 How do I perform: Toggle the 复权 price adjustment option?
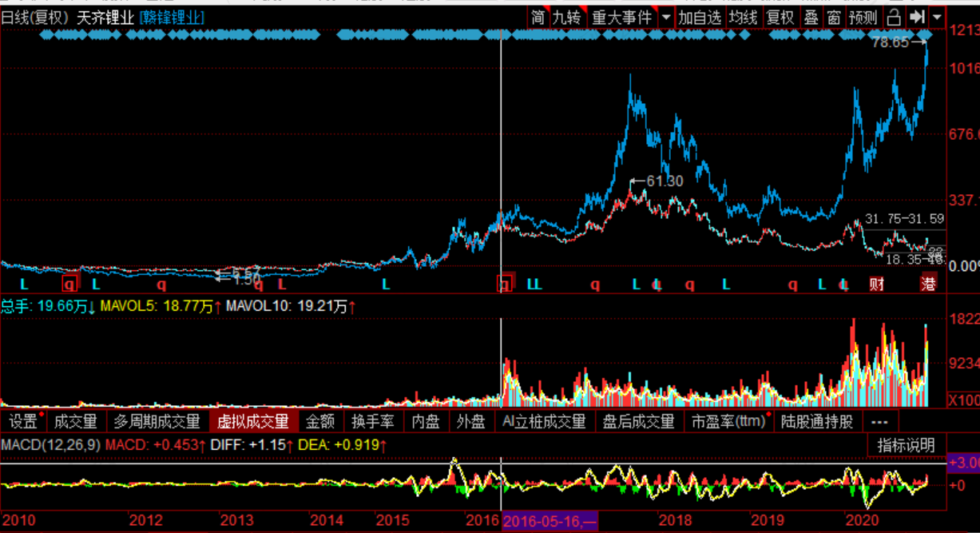click(x=780, y=17)
